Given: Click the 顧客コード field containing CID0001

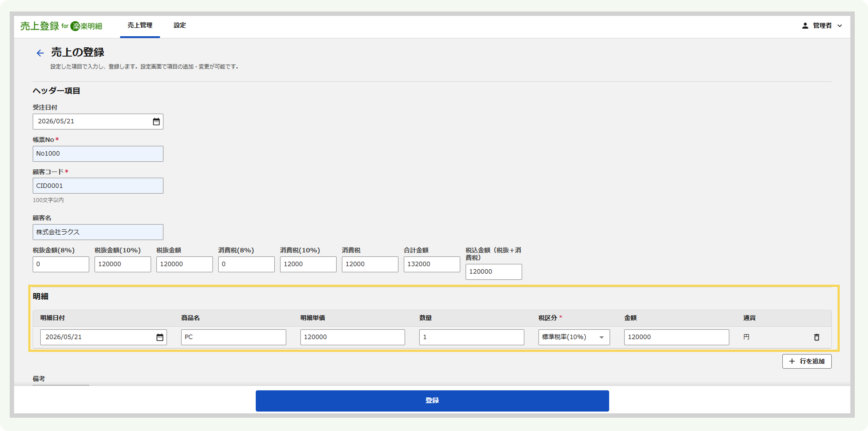Looking at the screenshot, I should 98,186.
